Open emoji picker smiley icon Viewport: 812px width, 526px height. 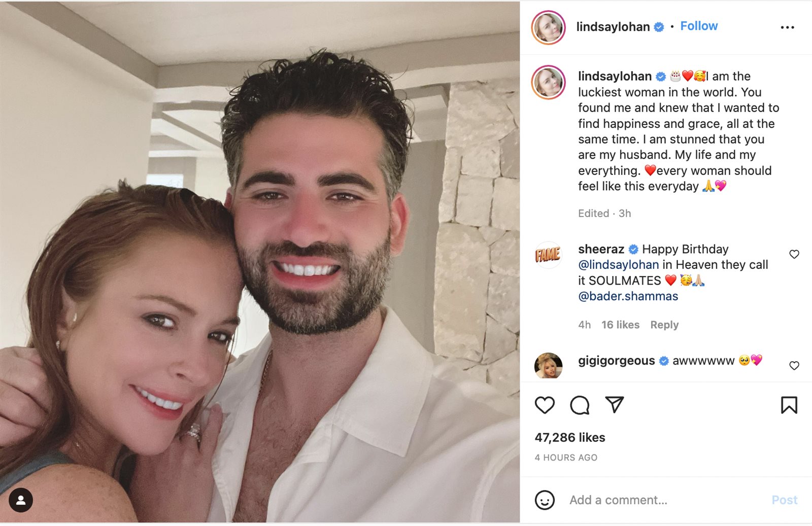pos(545,500)
